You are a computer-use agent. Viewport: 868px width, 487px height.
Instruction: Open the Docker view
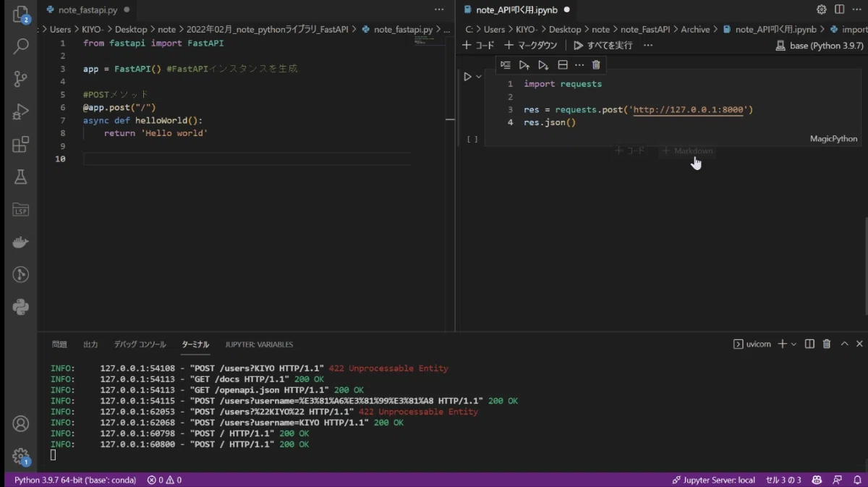[x=21, y=242]
